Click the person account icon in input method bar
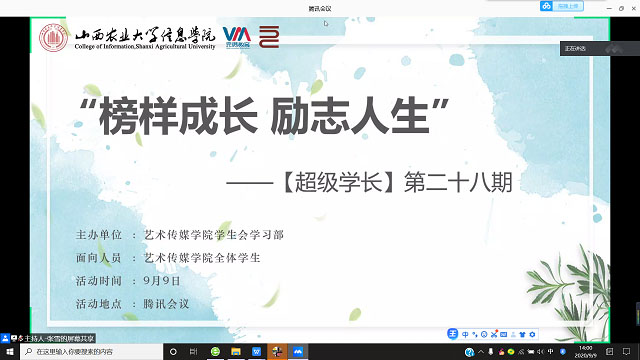Screen dimensions: 640x360 click(x=513, y=335)
